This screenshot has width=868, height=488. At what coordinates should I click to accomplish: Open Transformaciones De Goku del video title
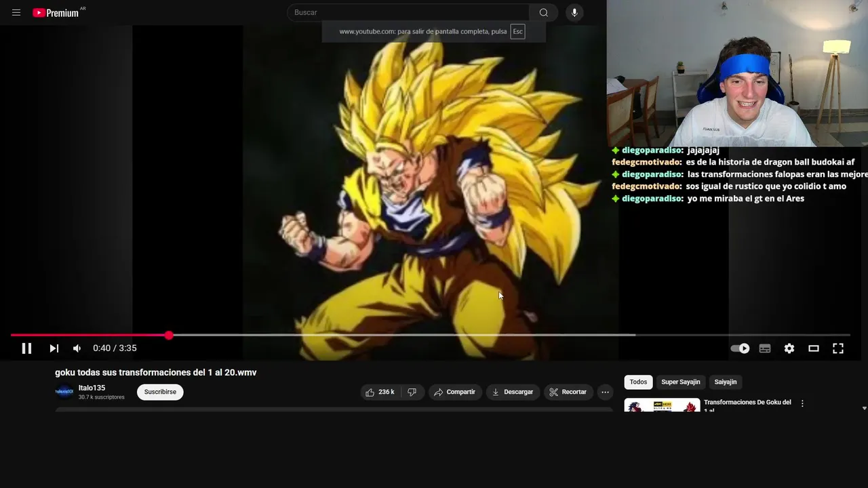point(747,405)
